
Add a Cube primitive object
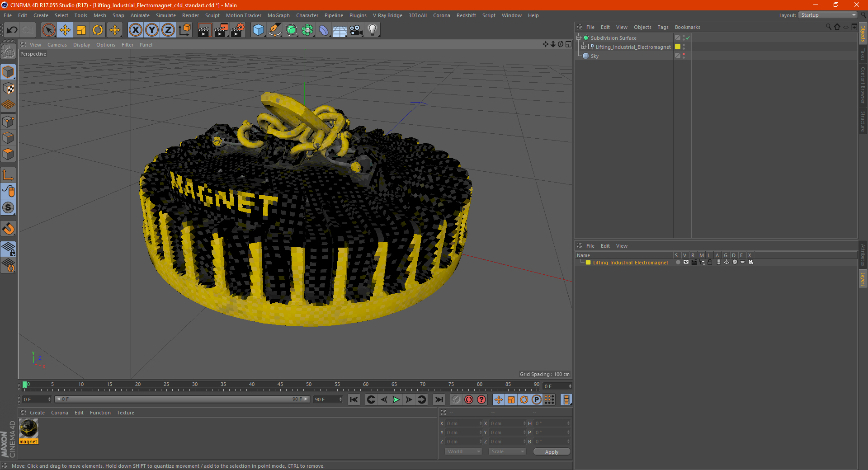pos(258,30)
